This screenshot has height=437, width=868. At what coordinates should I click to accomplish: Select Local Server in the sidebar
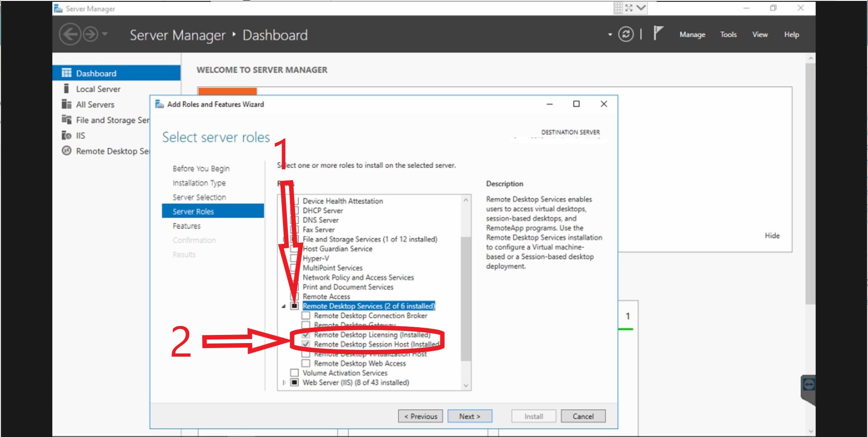[x=98, y=89]
